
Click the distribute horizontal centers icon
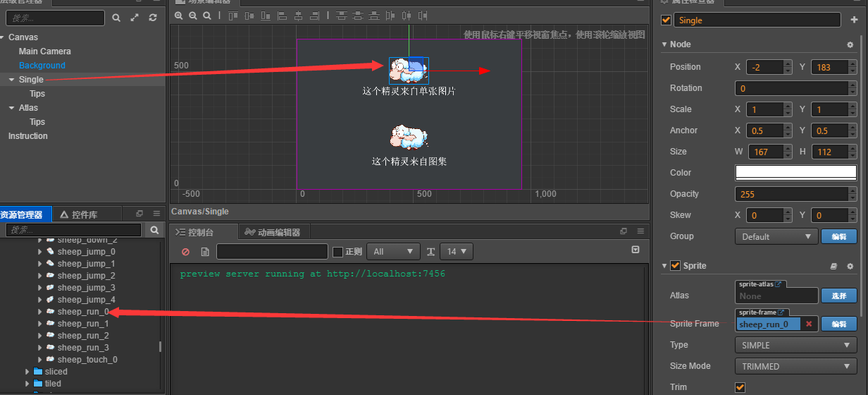(x=407, y=16)
